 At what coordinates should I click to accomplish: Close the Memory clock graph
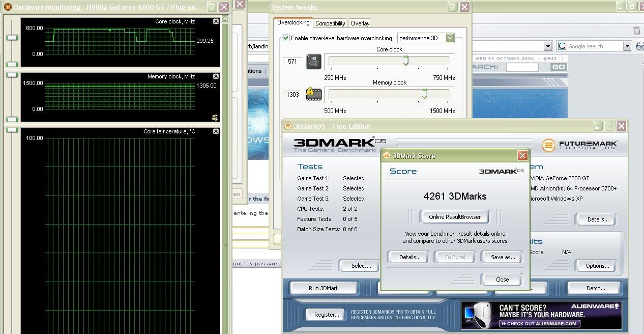216,76
